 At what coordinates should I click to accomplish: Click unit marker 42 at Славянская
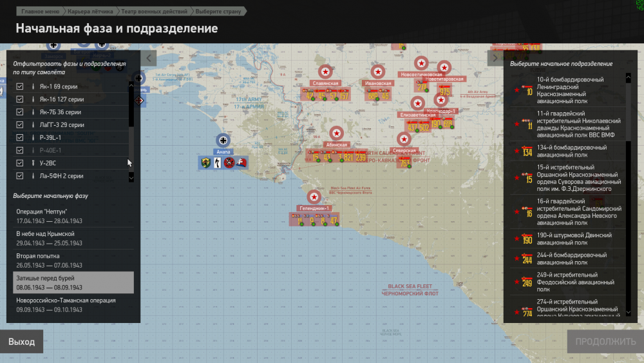point(309,95)
